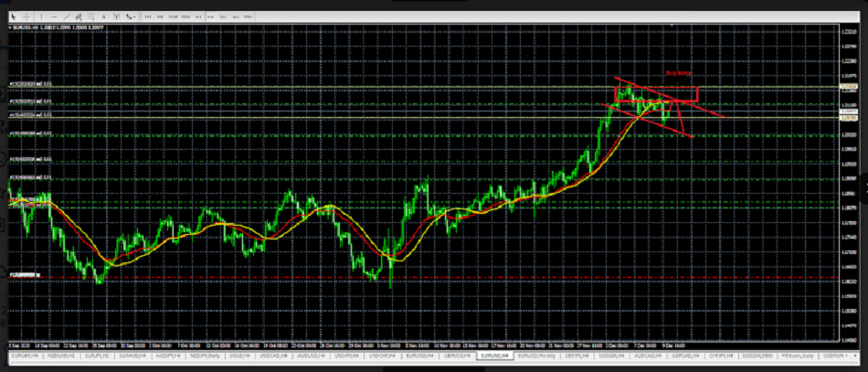The image size is (868, 372).
Task: Set the timeframe to W1
Action: pos(236,16)
